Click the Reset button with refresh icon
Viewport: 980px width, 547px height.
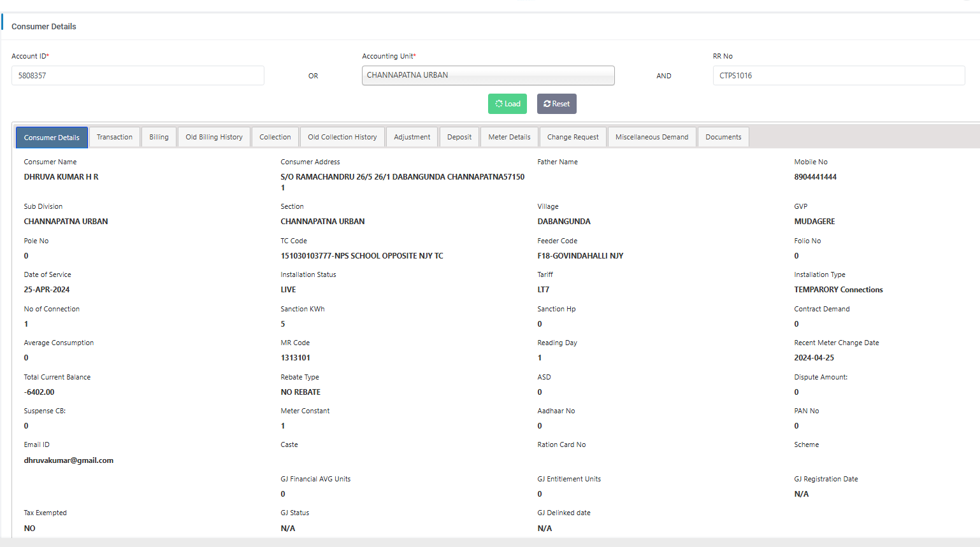(x=556, y=104)
